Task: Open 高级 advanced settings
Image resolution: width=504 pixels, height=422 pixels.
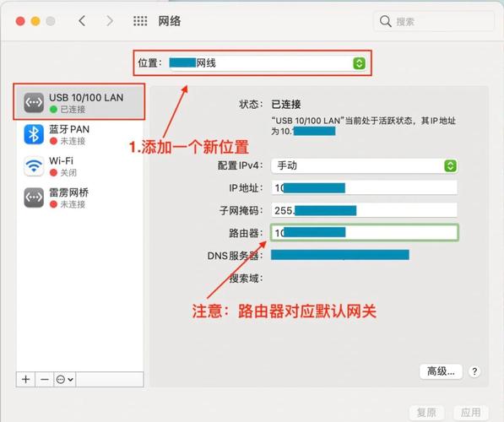Action: [441, 371]
